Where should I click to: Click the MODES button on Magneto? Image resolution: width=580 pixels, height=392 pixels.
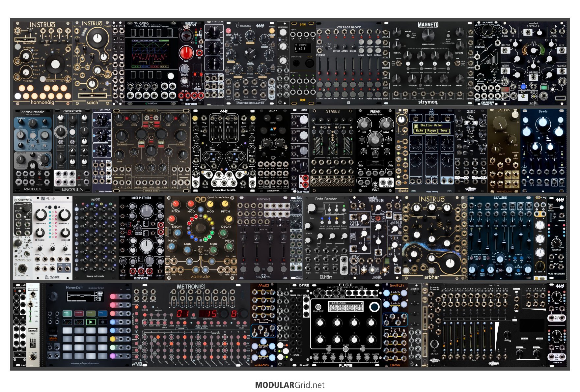click(408, 36)
